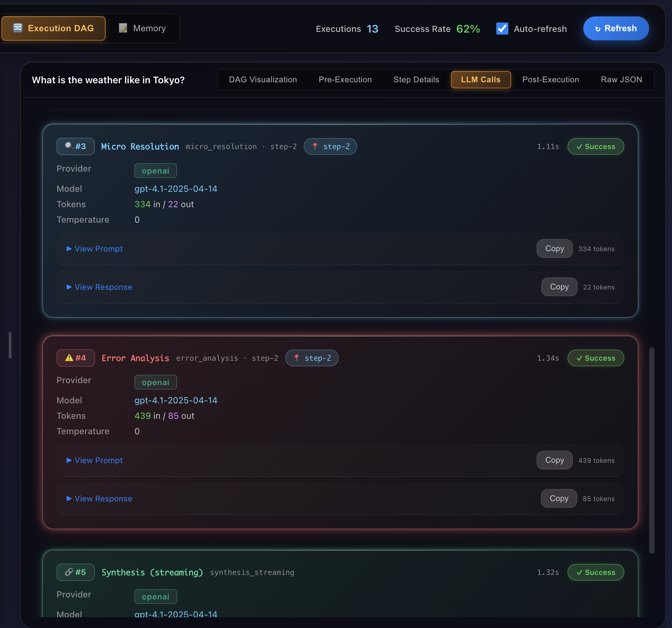Click the checkmark icon in Micro Resolution Success badge
The width and height of the screenshot is (672, 628).
tap(579, 147)
